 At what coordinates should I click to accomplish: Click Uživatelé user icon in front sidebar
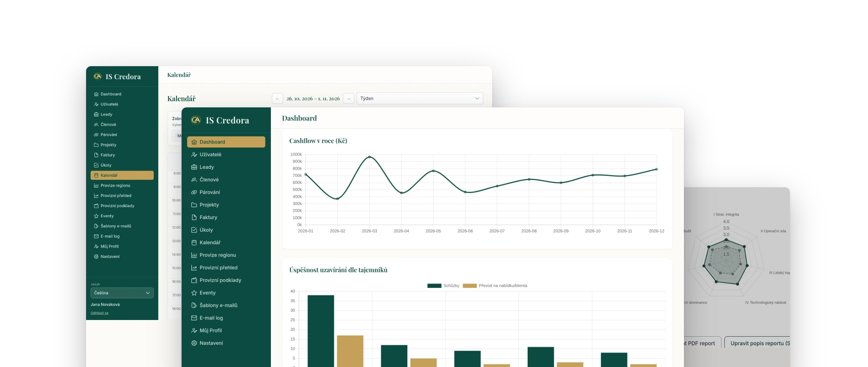(x=194, y=154)
